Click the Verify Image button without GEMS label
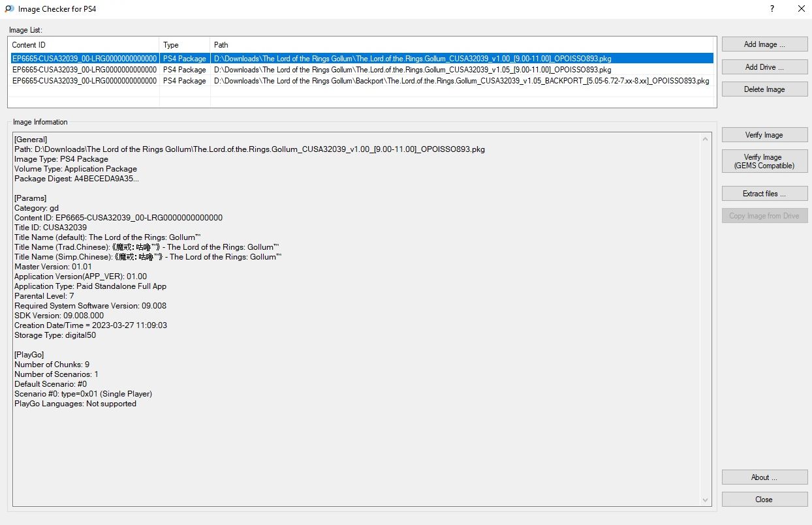This screenshot has width=812, height=525. point(764,135)
